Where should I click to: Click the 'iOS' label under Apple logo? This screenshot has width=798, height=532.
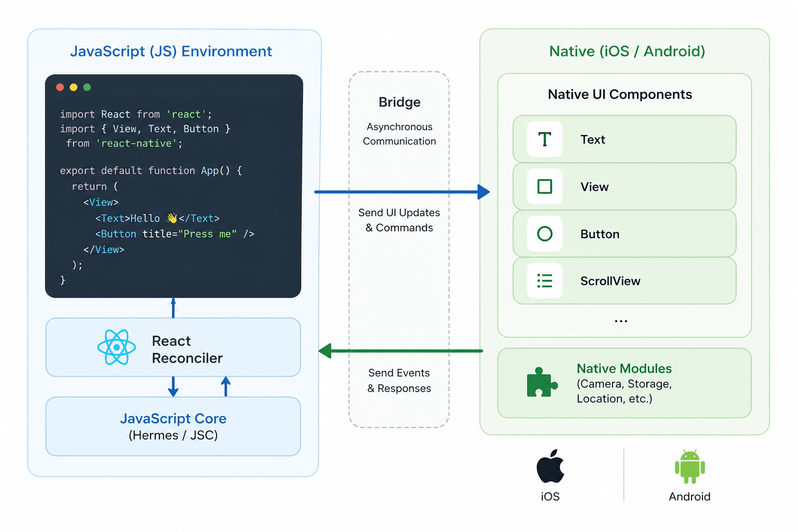[550, 497]
